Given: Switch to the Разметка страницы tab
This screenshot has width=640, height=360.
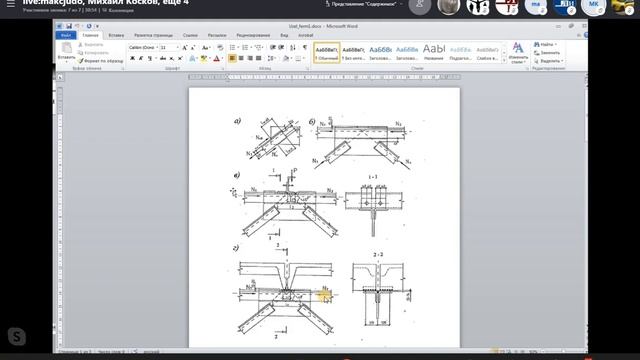Looking at the screenshot, I should (153, 36).
